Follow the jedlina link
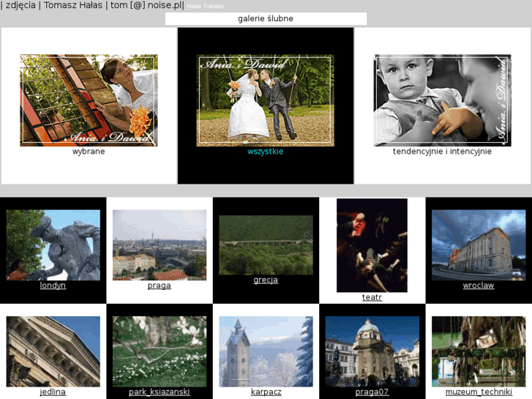 pyautogui.click(x=53, y=392)
